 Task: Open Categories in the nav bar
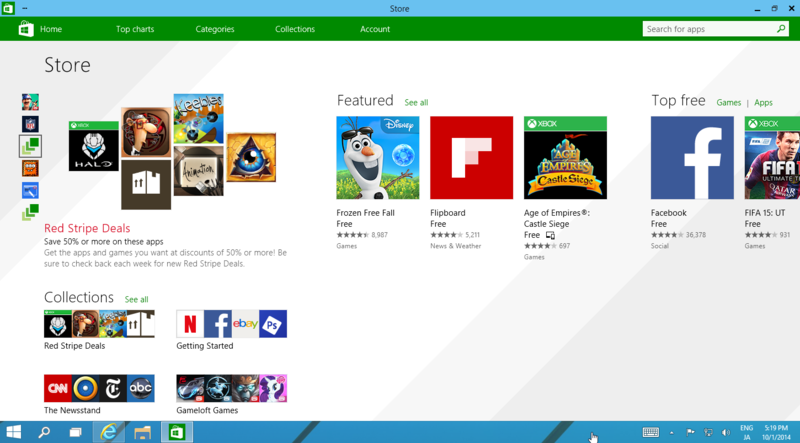pyautogui.click(x=215, y=29)
